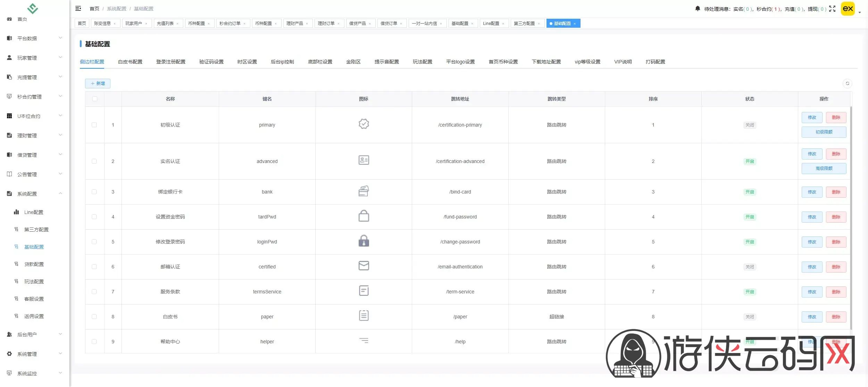
Task: Toggle fullscreen mode icon
Action: [832, 9]
